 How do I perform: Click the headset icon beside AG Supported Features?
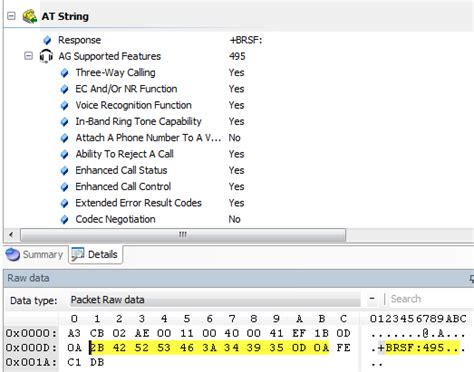tap(46, 56)
